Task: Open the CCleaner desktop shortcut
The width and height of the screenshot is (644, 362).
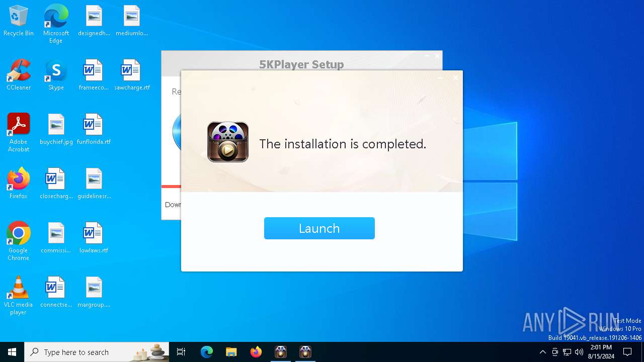Action: click(x=19, y=75)
